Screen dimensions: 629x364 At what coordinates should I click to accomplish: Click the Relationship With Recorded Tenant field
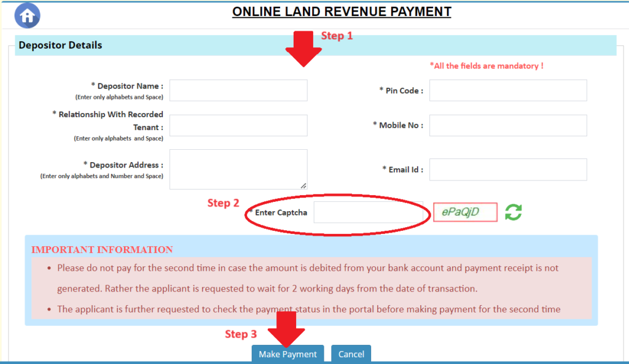click(x=238, y=125)
